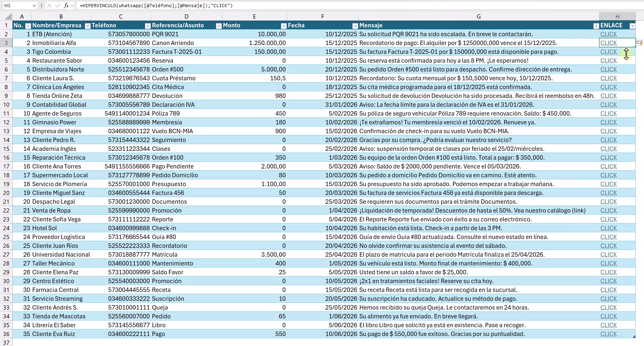
Task: Select row 10 header
Action: tap(6, 105)
